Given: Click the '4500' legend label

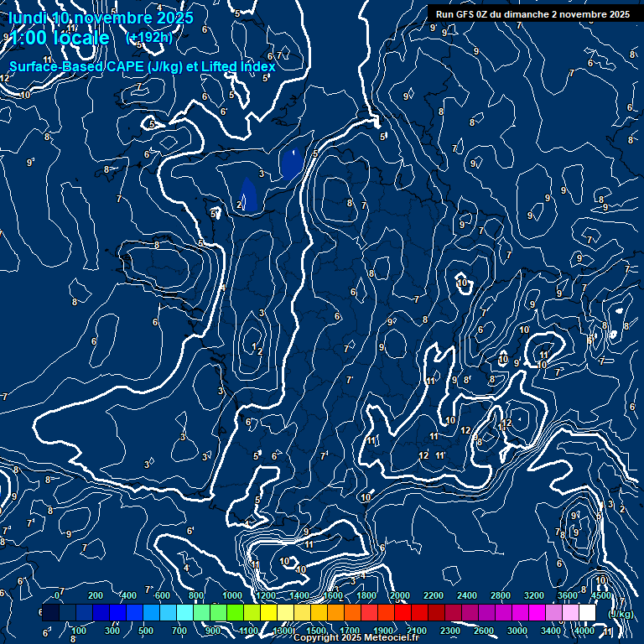Looking at the screenshot, I should coord(601,595).
